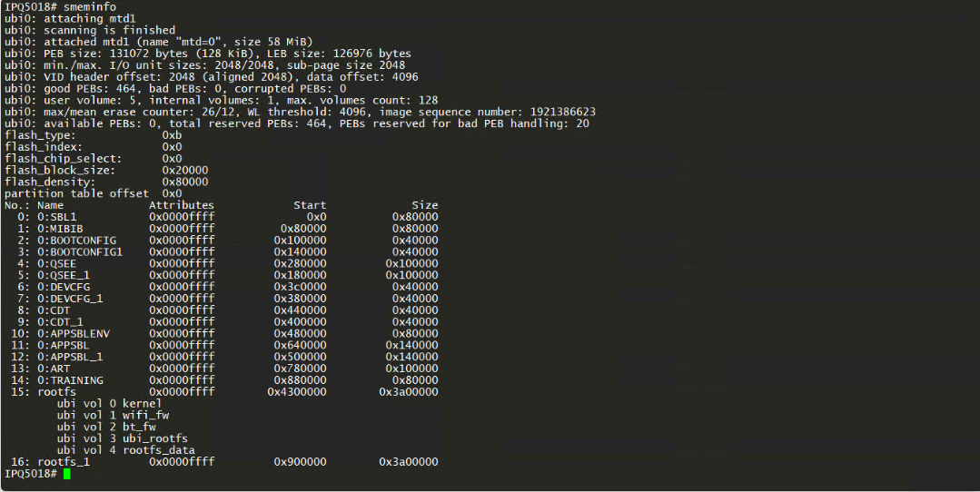980x492 pixels.
Task: Click the smeminfo command on the first line
Action: click(x=90, y=7)
